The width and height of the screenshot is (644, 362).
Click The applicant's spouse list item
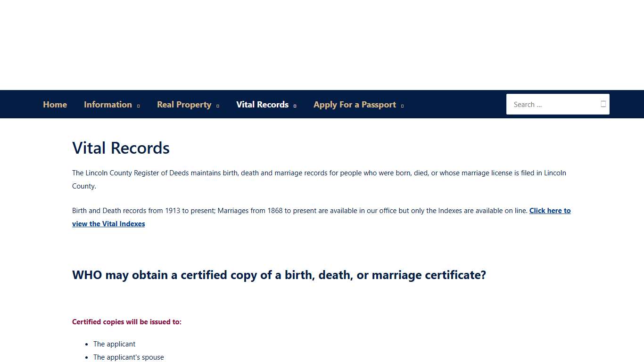pos(129,357)
